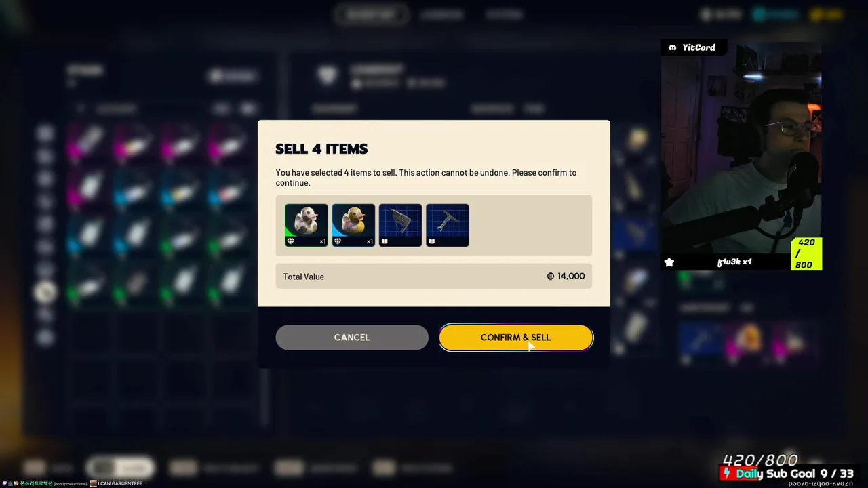Viewport: 868px width, 488px height.
Task: Click the coin icon beside 14,000
Action: click(551, 277)
